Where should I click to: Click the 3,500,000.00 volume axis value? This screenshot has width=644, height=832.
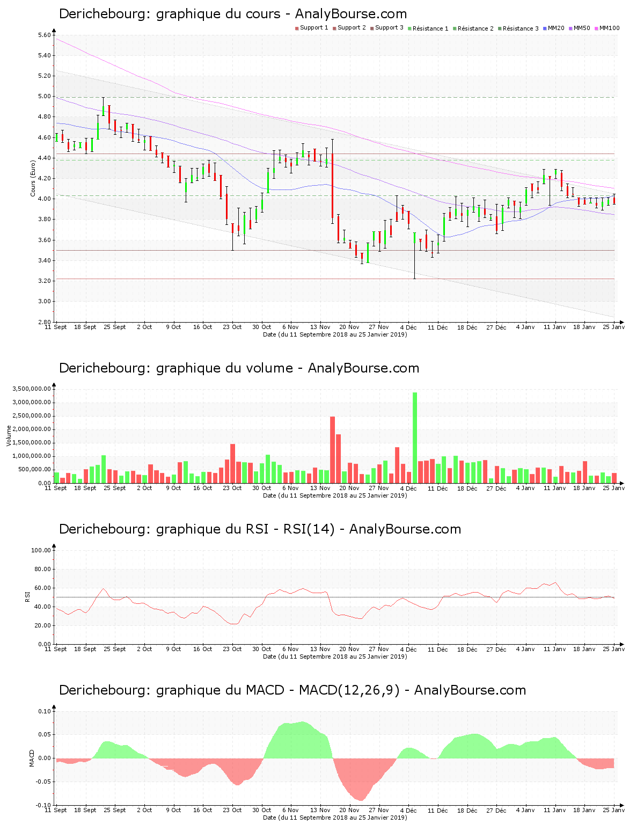coord(31,389)
